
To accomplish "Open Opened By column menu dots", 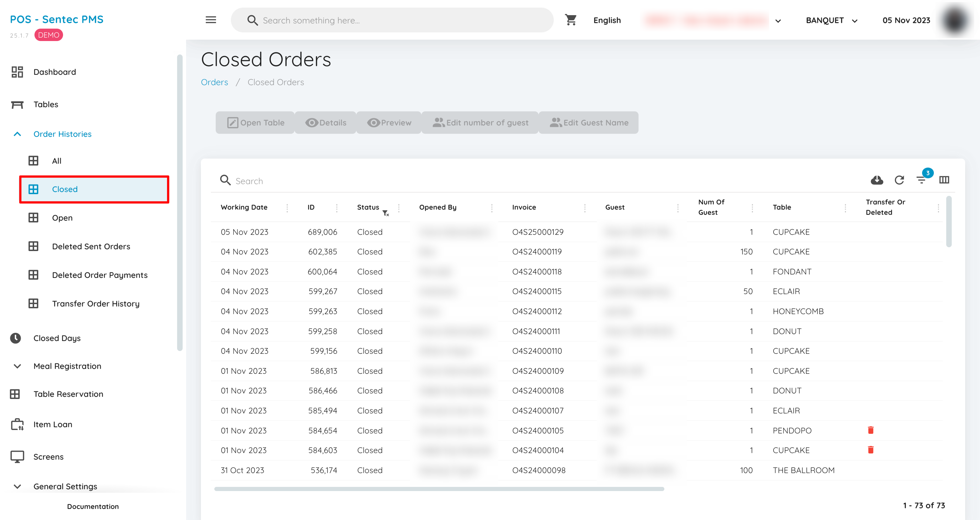I will (492, 208).
